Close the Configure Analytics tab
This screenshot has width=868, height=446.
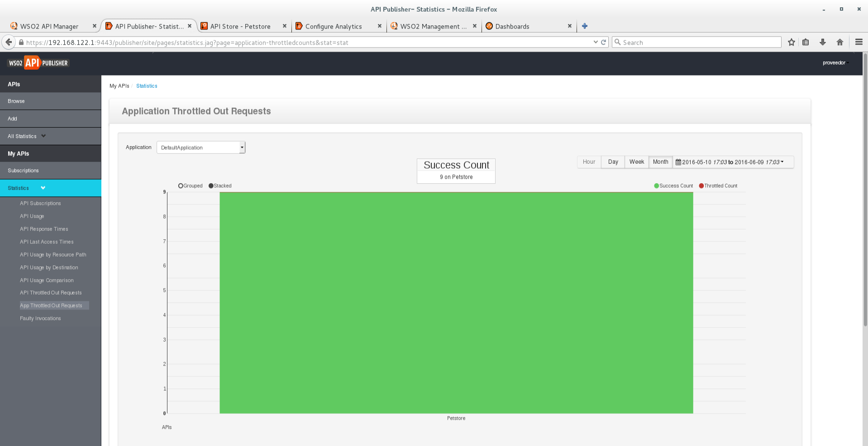point(380,26)
